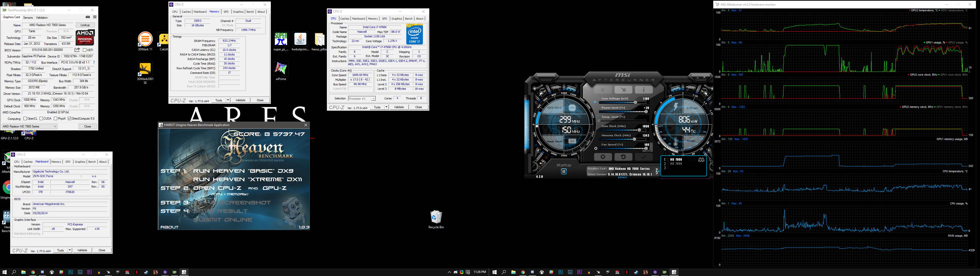
Task: Open Afterburner settings gear button
Action: [603, 157]
